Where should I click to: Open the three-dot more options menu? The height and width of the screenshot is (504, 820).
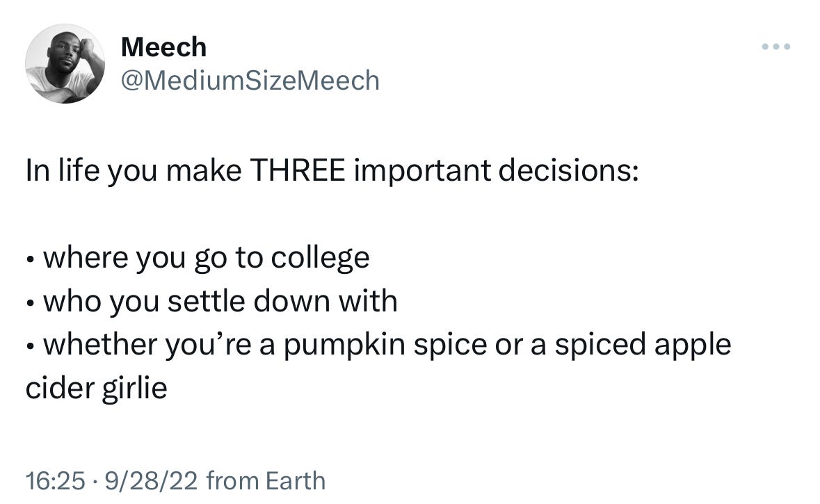[x=776, y=47]
